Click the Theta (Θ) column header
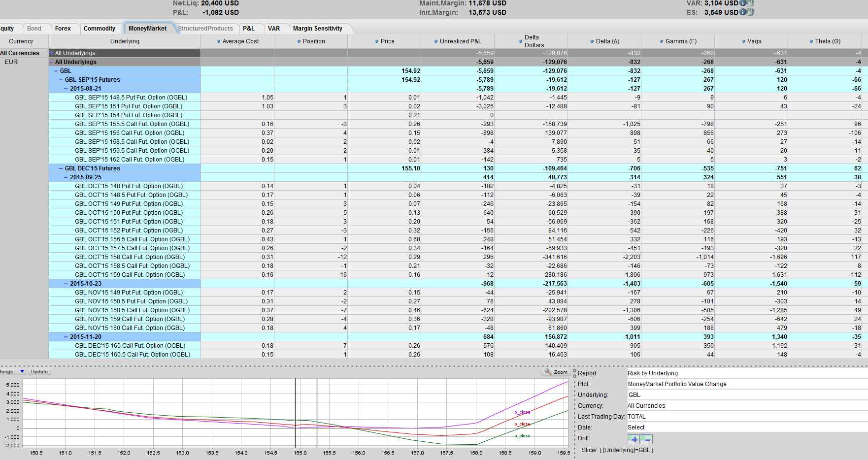The height and width of the screenshot is (460, 868). coord(825,41)
